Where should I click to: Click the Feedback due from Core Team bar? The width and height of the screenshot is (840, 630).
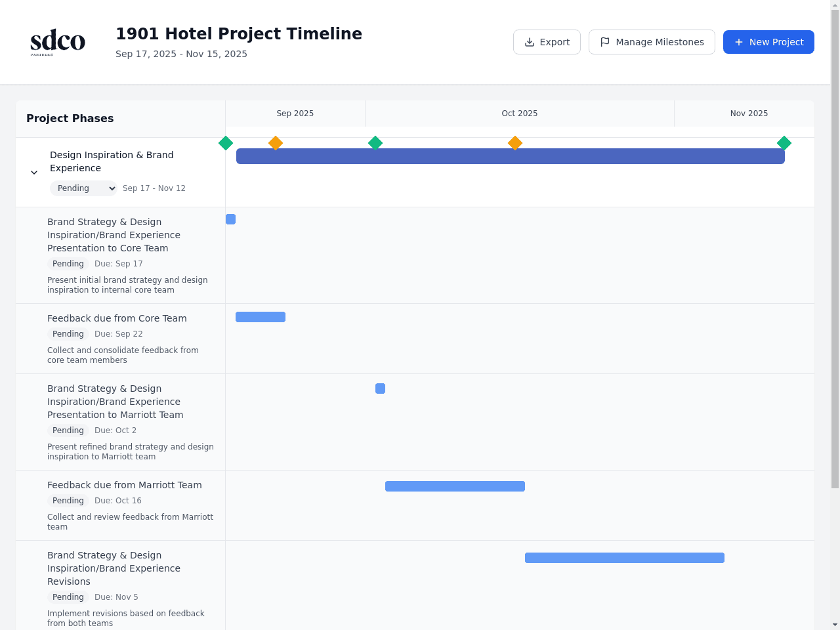261,317
